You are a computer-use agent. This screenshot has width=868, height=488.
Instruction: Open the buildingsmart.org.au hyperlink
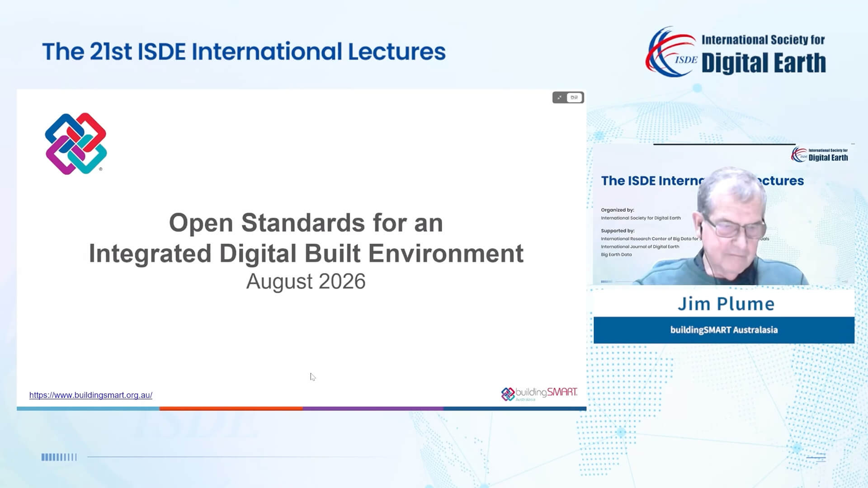point(91,395)
